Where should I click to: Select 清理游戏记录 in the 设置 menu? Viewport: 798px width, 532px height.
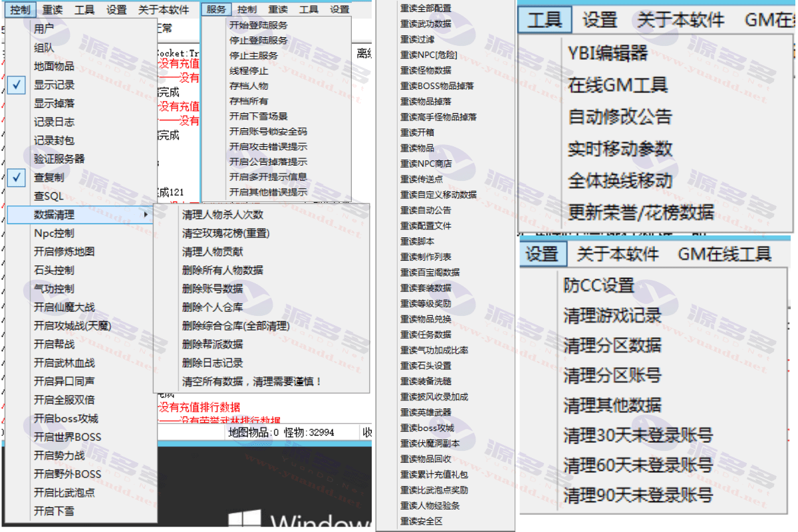click(x=612, y=315)
